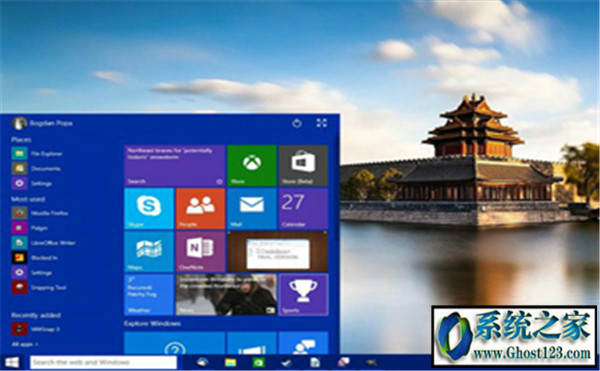Click the Search the web and Windows box

pyautogui.click(x=103, y=362)
